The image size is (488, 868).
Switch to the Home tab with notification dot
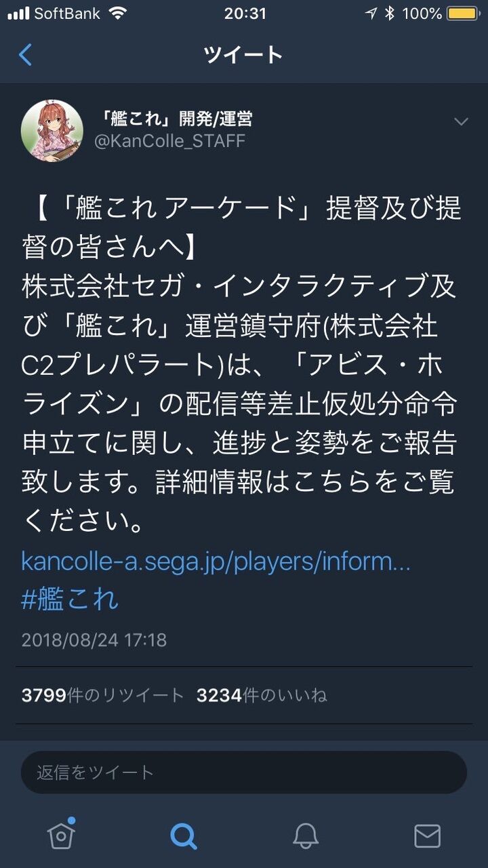(61, 835)
